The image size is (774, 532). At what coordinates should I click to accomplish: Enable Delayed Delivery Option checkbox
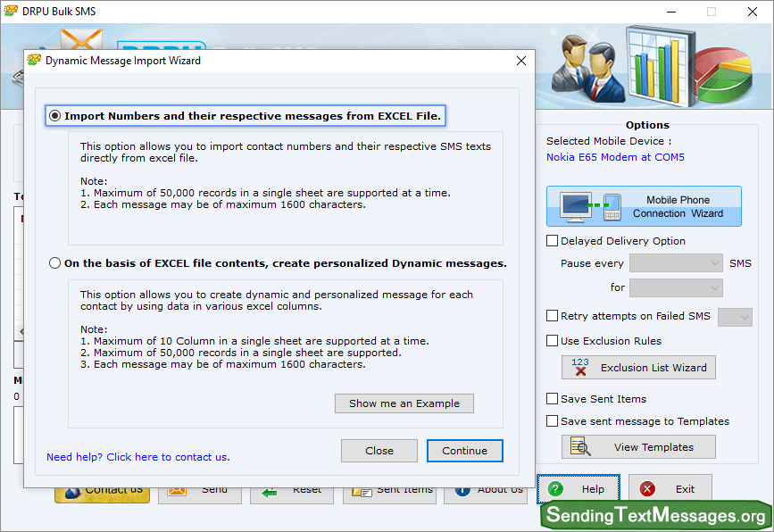tap(552, 240)
